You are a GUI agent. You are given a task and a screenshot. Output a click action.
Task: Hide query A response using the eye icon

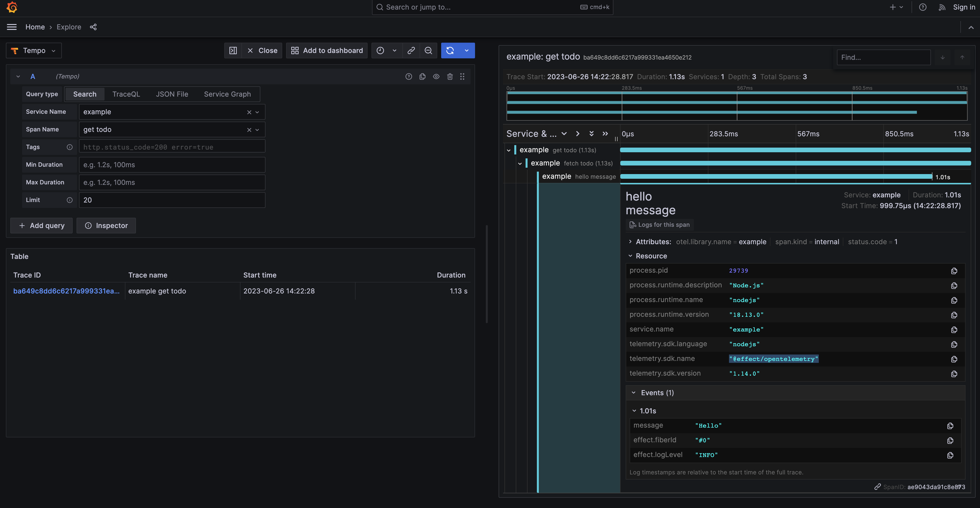click(436, 76)
